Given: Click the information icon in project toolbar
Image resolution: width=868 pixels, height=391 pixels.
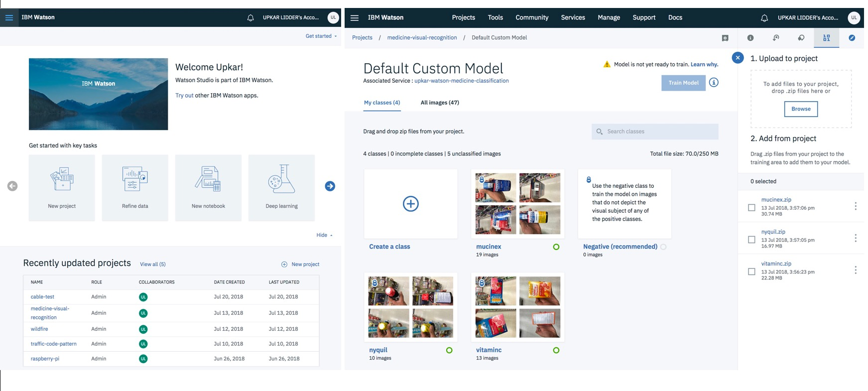Looking at the screenshot, I should pos(750,38).
